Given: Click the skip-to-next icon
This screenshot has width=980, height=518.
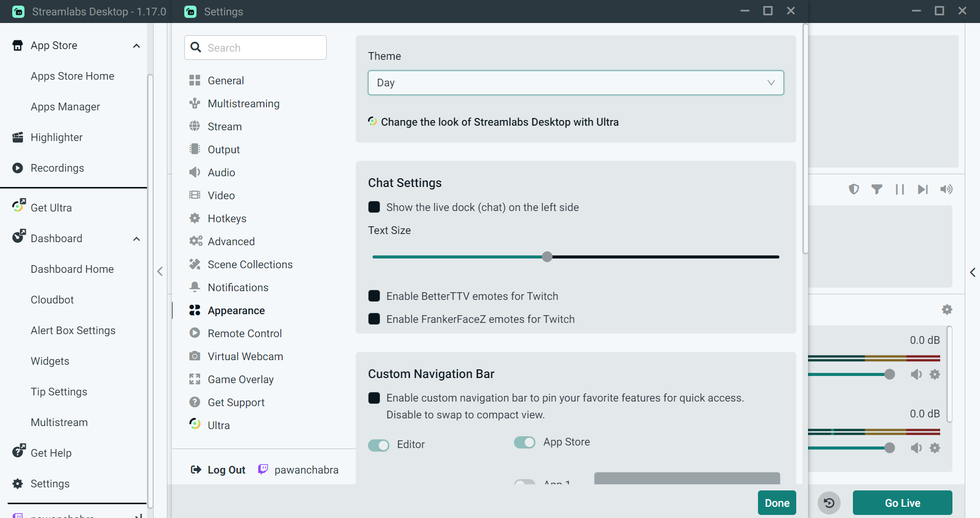Looking at the screenshot, I should point(923,190).
